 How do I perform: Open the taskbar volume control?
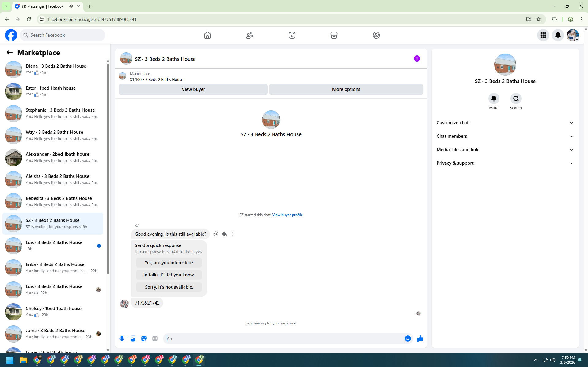pyautogui.click(x=553, y=360)
